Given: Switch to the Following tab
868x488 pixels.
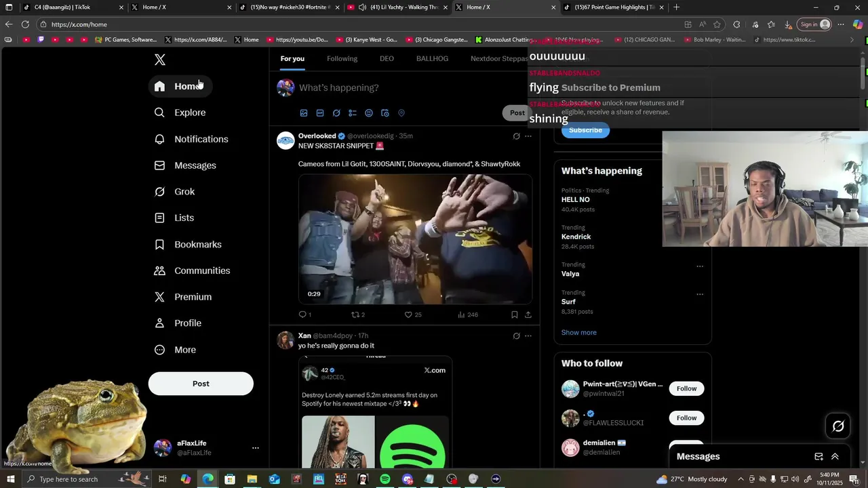Looking at the screenshot, I should pos(342,59).
